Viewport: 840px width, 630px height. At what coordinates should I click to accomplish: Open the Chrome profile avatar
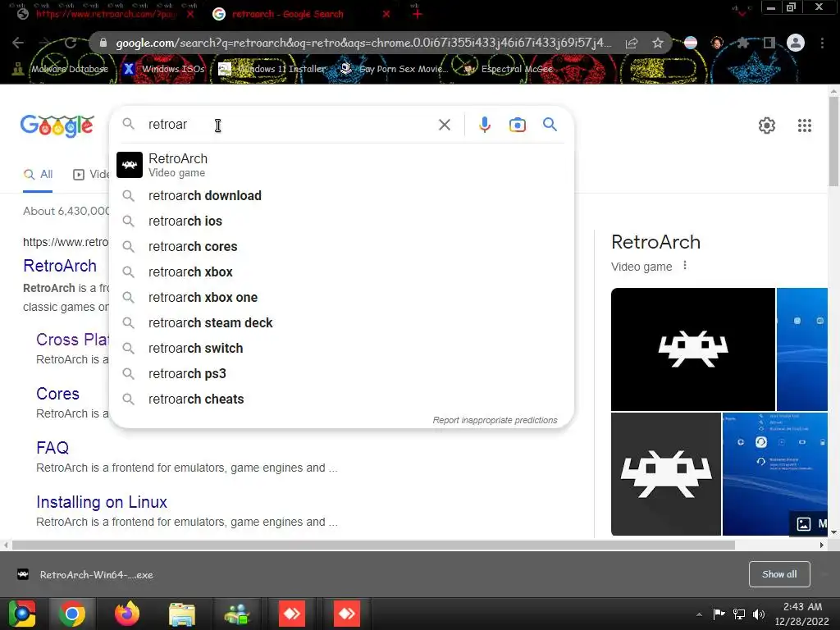pos(796,43)
